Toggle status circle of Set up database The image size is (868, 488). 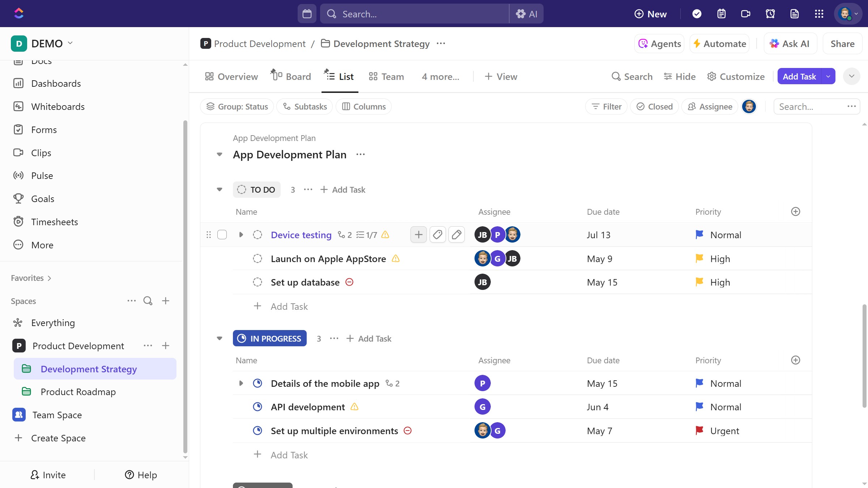(258, 282)
